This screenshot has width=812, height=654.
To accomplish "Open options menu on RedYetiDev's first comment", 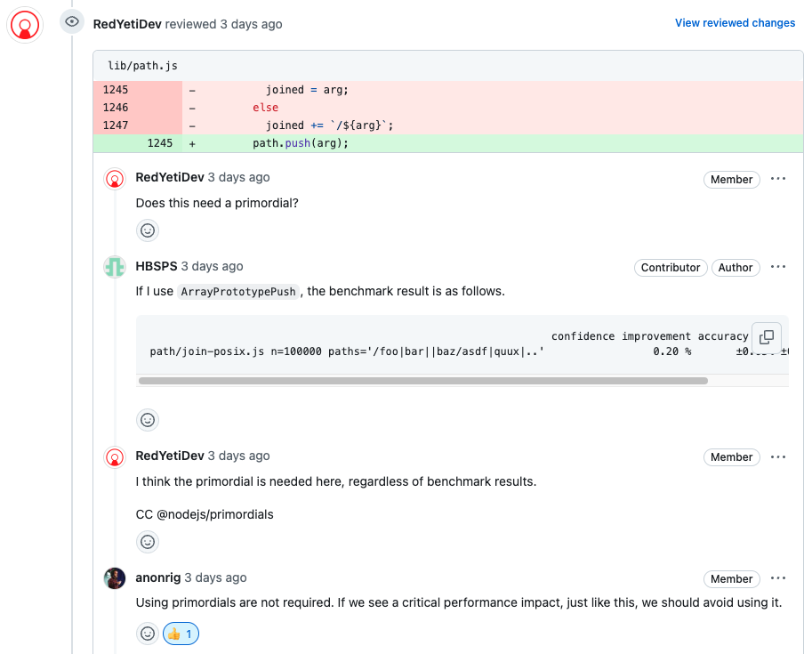I will coord(778,178).
